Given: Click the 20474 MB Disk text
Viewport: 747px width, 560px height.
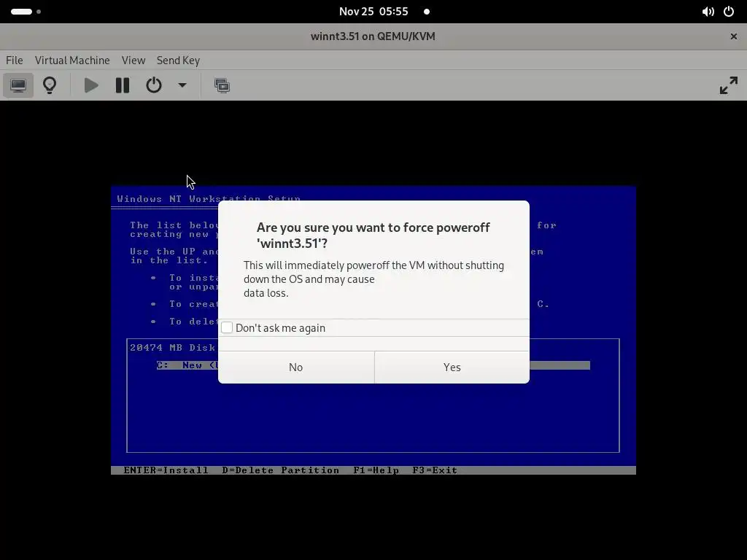Looking at the screenshot, I should tap(172, 348).
